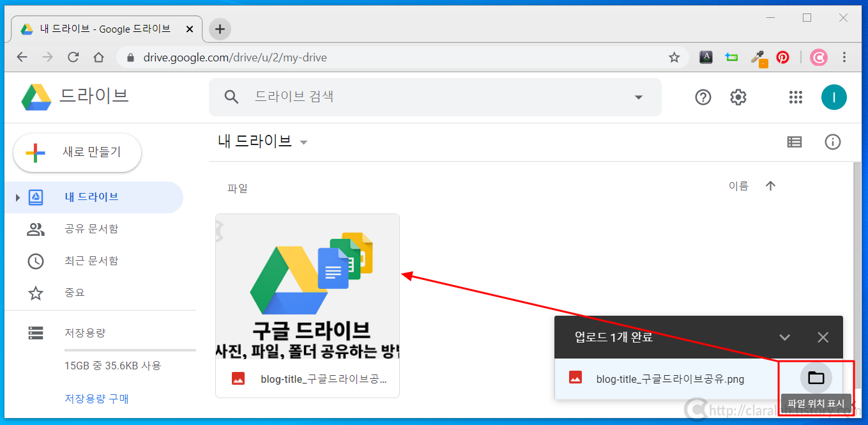Click the Drive search input field
868x425 pixels.
coord(434,97)
